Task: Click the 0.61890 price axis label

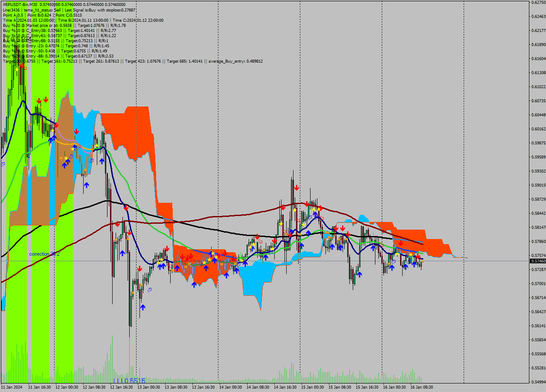Action: (x=538, y=45)
